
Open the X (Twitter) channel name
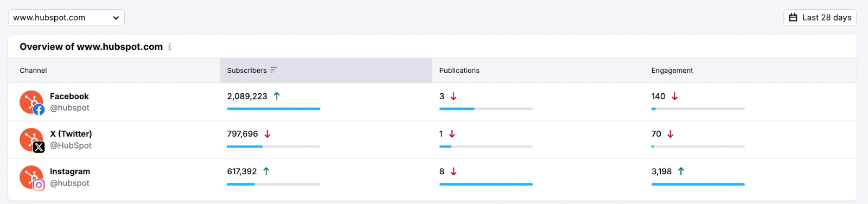(x=71, y=133)
